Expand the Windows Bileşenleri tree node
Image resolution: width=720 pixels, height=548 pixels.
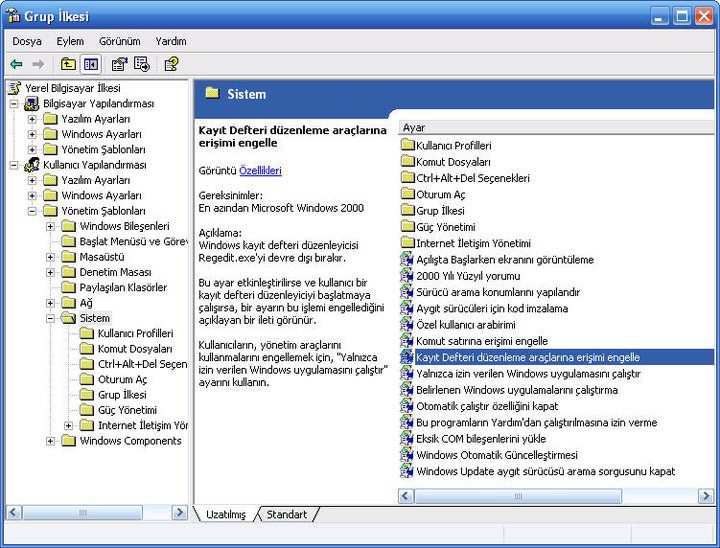tap(50, 226)
